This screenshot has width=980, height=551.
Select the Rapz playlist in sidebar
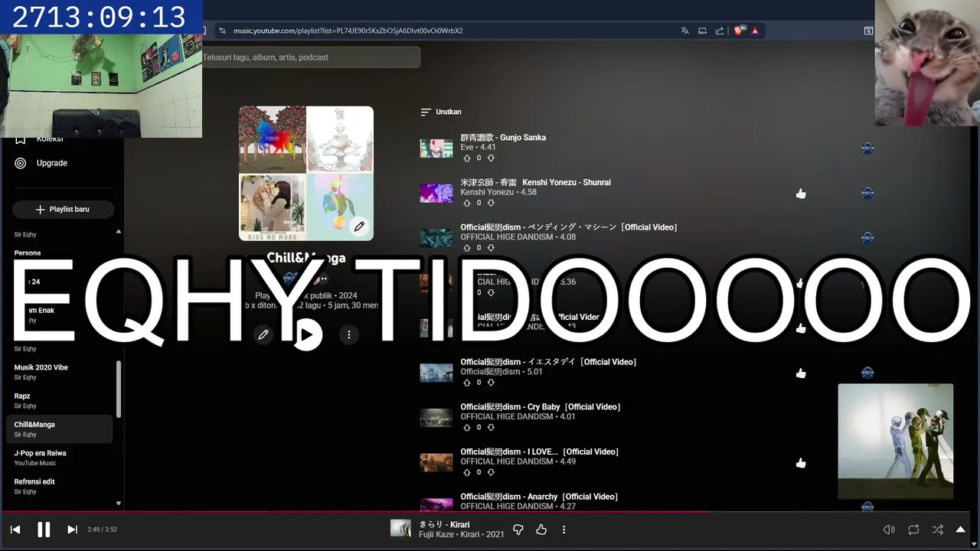[x=60, y=400]
